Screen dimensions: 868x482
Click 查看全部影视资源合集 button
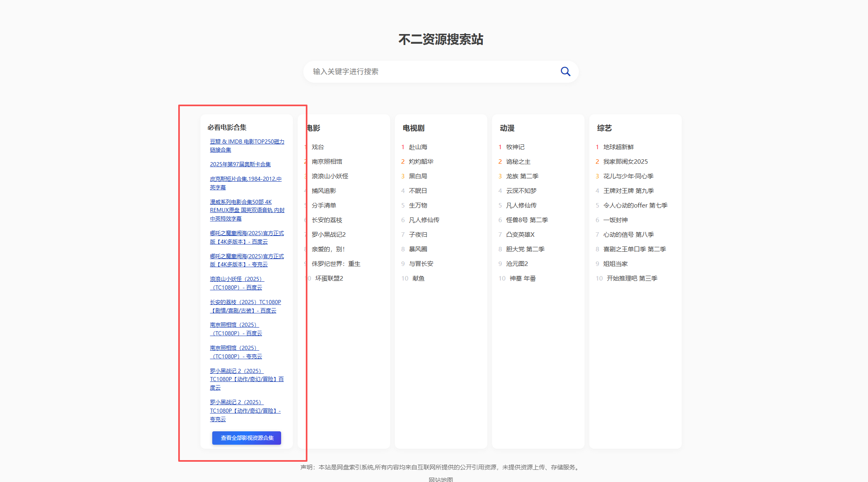[x=247, y=438]
